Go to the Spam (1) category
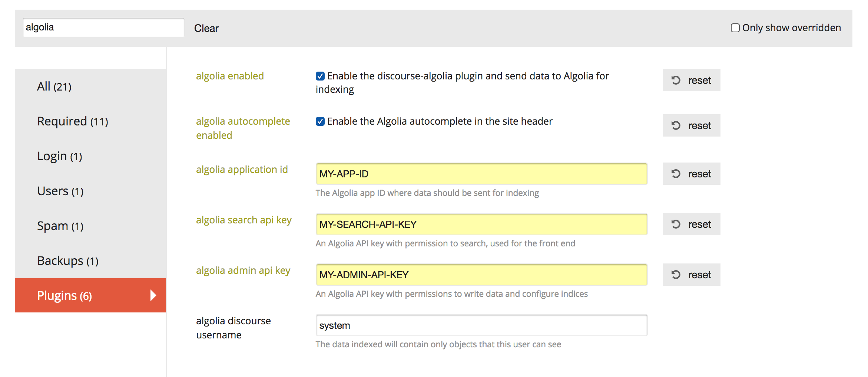 90,226
